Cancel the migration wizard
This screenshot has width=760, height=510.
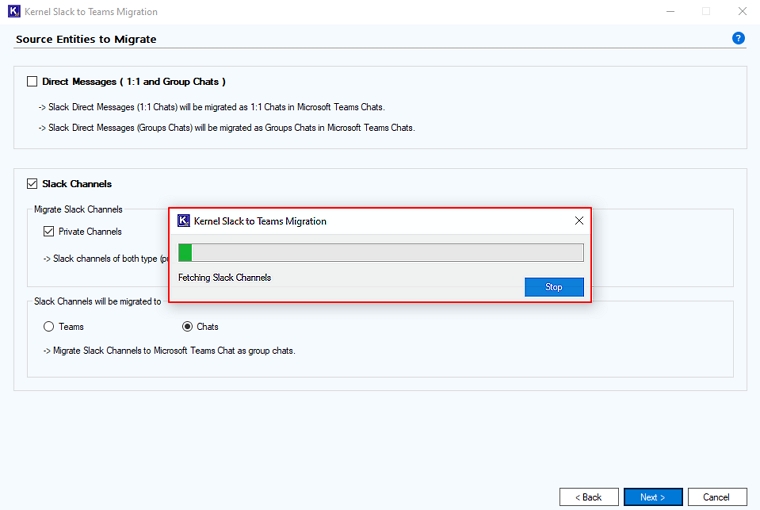(x=717, y=497)
